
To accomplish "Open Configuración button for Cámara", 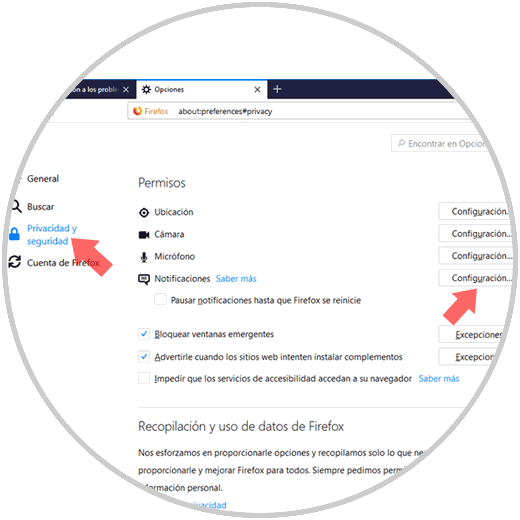I will 477,234.
